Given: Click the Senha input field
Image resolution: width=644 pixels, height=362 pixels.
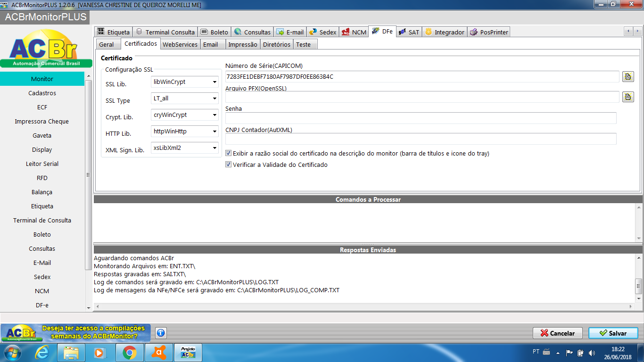Looking at the screenshot, I should (x=421, y=118).
